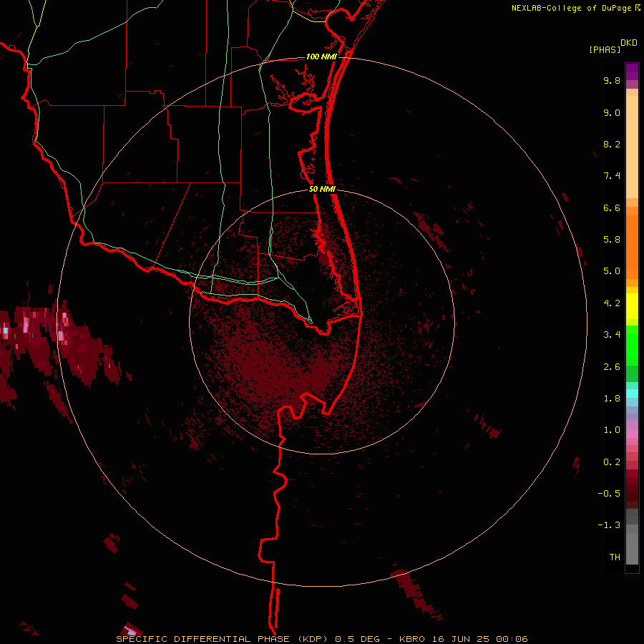Pick the bright green color bar segment
Viewport: 644px width, 644px height.
click(632, 348)
